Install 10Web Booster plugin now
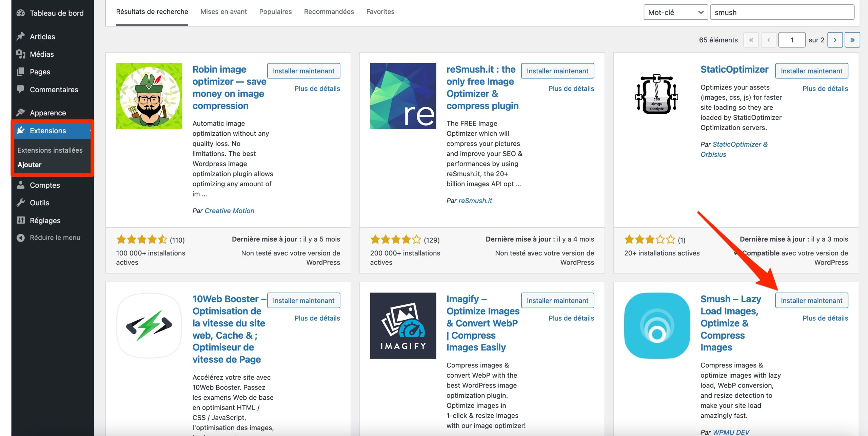This screenshot has height=436, width=868. [x=303, y=301]
